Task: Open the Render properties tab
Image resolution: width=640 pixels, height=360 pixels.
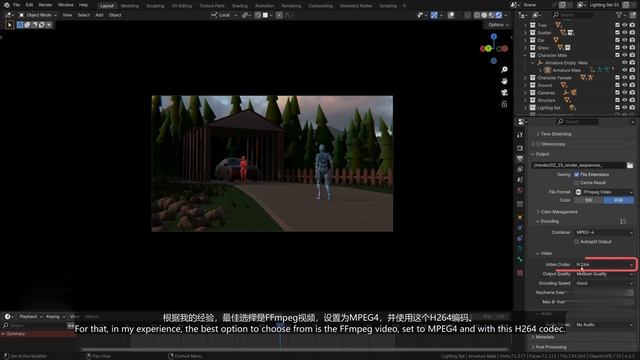Action: pyautogui.click(x=520, y=148)
